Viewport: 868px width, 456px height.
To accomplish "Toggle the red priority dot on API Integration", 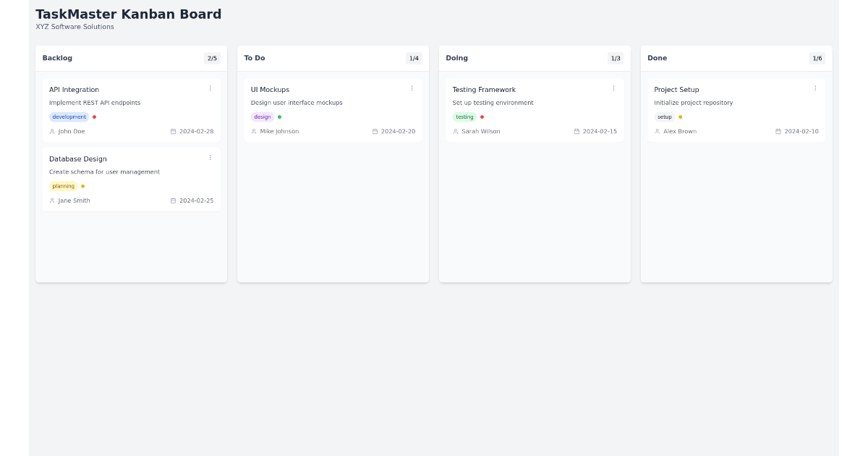I will pos(95,116).
